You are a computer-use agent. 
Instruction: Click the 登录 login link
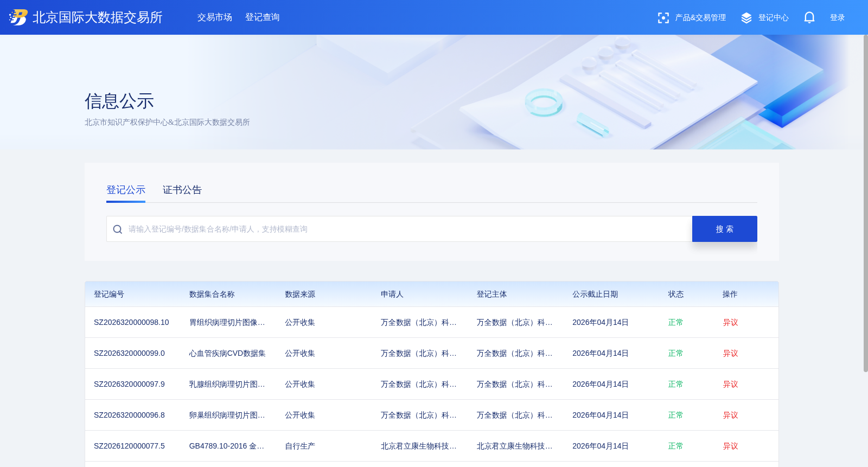point(838,18)
